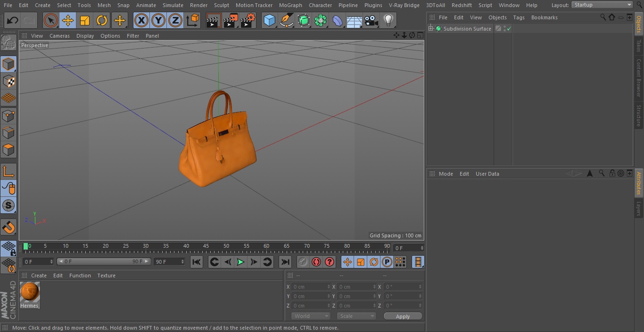Enable Axis mode L-shaped icon
This screenshot has width=644, height=332.
coord(8,171)
